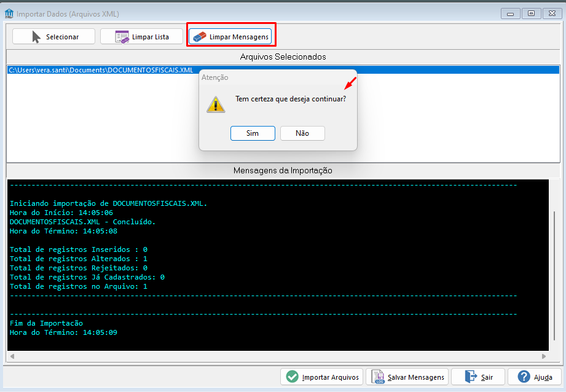Viewport: 566px width, 392px height.
Task: Click the 'Hora do Início: 14:05:06' line
Action: click(61, 213)
